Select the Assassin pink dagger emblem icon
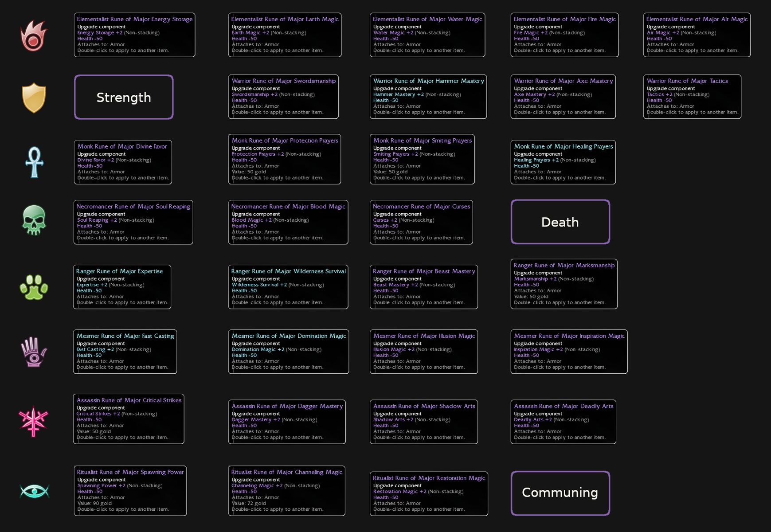Viewport: 771px width, 532px height. coord(33,420)
